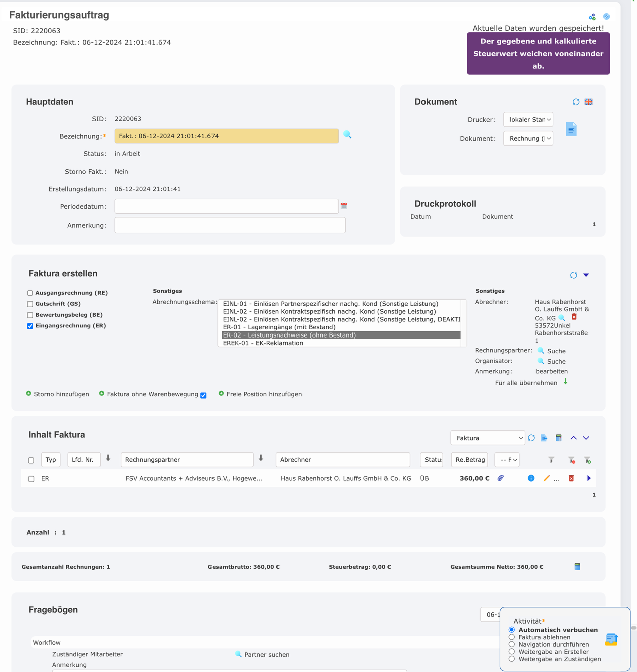Open the calculator icon in Inhalt Faktura toolbar
This screenshot has width=637, height=672.
(x=558, y=438)
